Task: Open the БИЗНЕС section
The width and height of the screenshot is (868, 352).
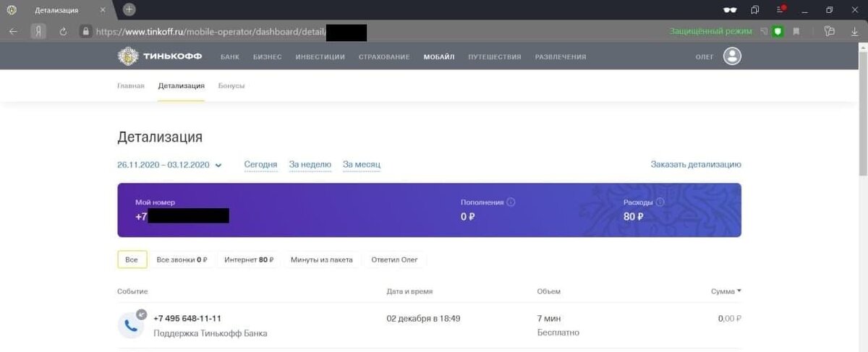Action: pos(268,56)
